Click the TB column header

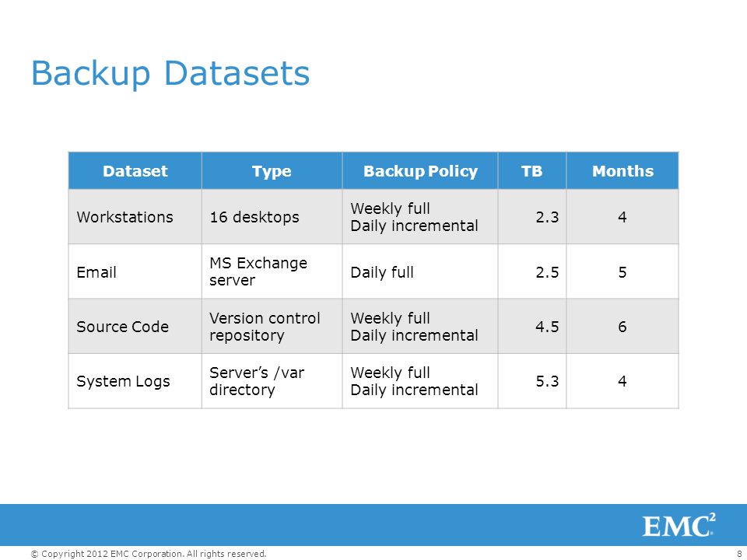[532, 171]
